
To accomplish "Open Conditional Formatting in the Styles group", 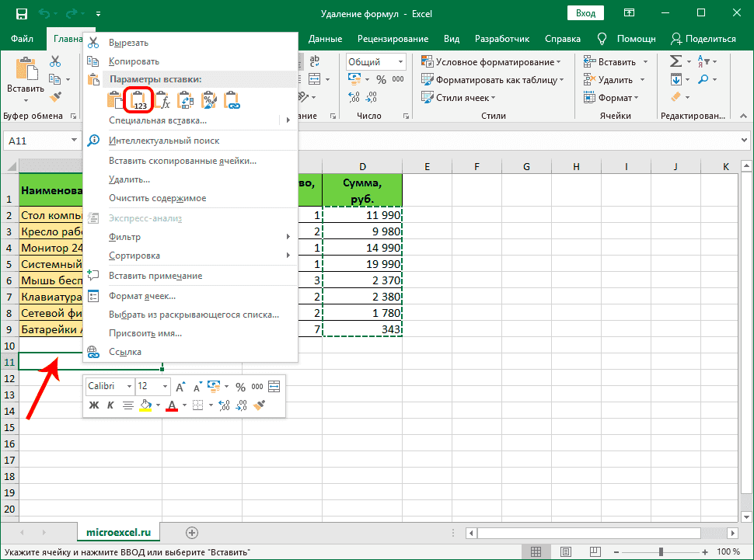I will [486, 60].
